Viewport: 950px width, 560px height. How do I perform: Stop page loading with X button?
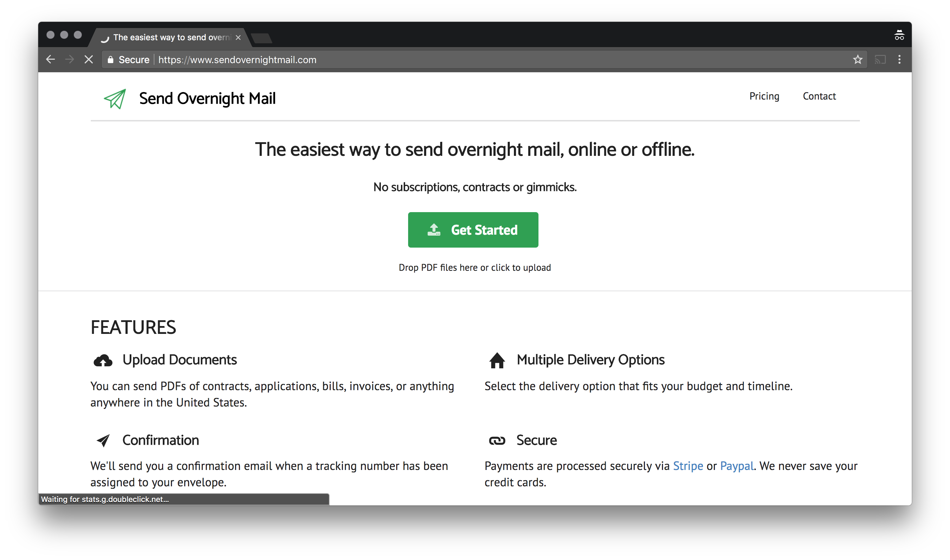click(89, 60)
